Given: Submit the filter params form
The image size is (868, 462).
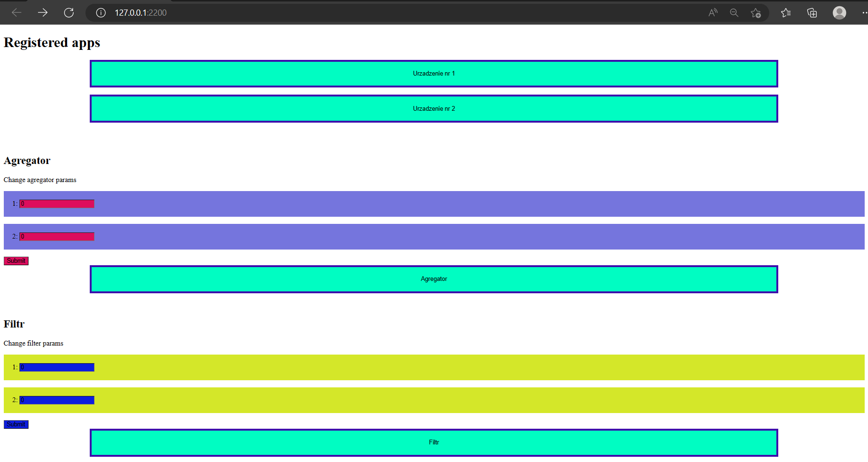Looking at the screenshot, I should [x=16, y=424].
